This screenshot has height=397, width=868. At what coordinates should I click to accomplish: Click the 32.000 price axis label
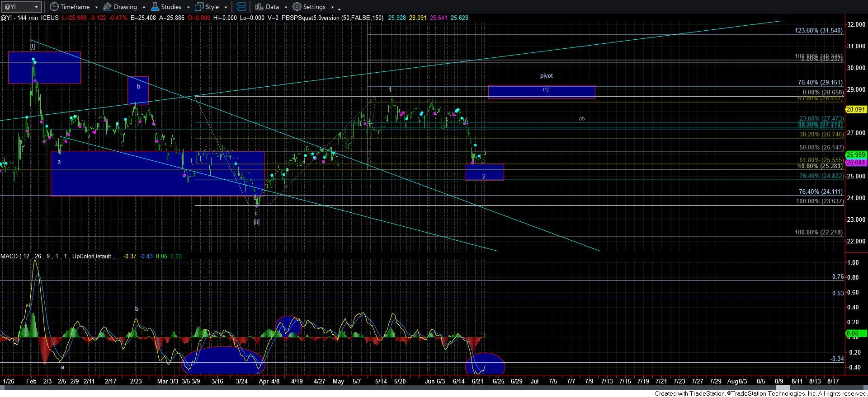coord(856,24)
